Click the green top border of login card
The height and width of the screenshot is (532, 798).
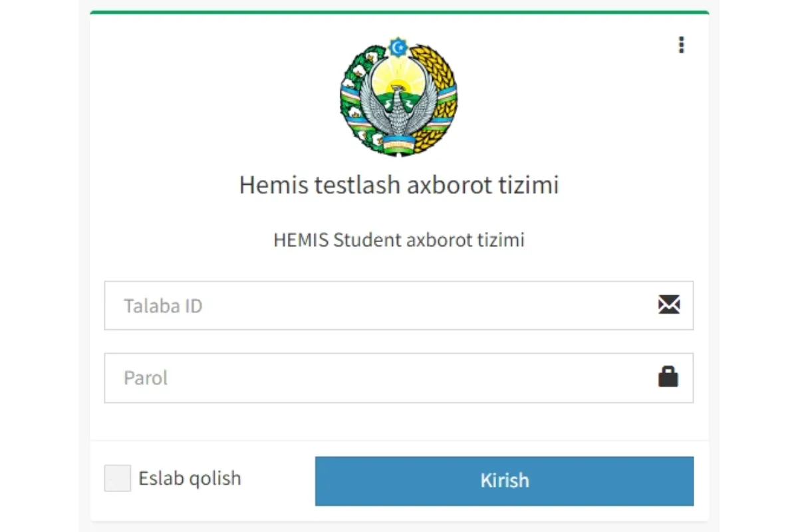(399, 12)
